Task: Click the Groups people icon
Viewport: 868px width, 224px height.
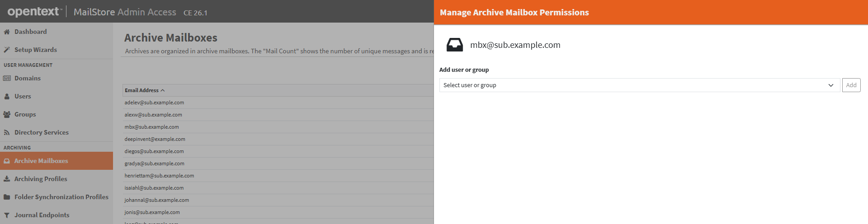Action: [x=7, y=114]
